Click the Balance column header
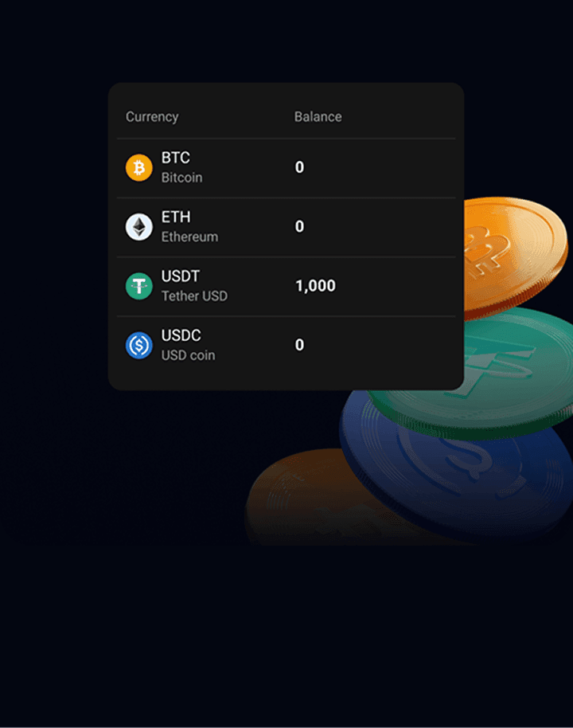Viewport: 573px width, 728px height. (x=318, y=116)
